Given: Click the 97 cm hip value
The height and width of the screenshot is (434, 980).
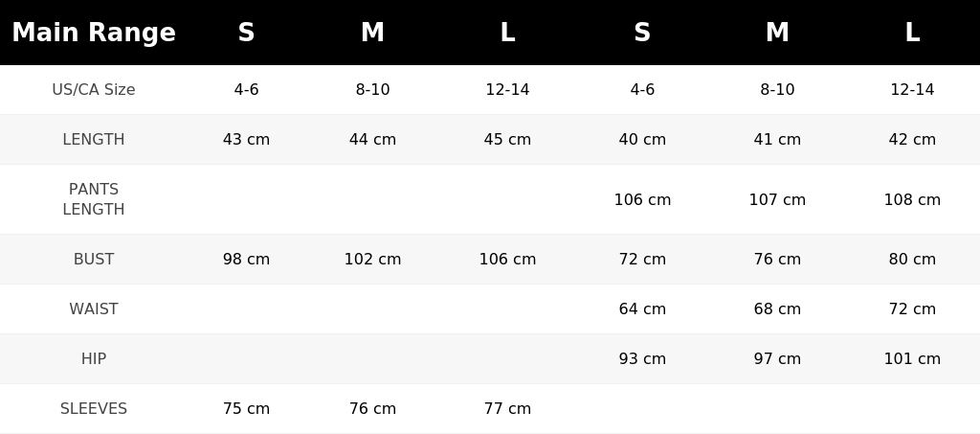Looking at the screenshot, I should coord(777,359).
